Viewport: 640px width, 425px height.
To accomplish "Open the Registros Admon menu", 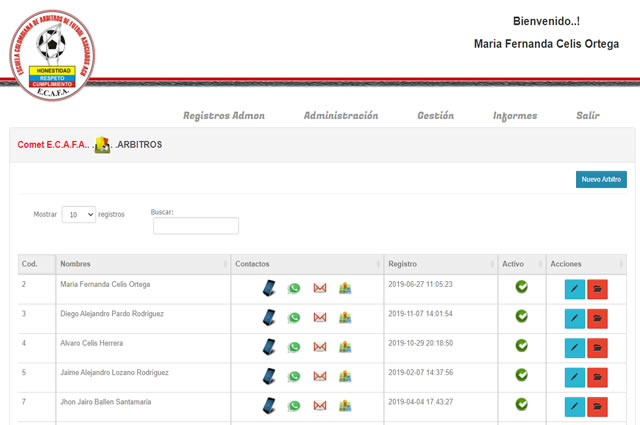I will 224,116.
